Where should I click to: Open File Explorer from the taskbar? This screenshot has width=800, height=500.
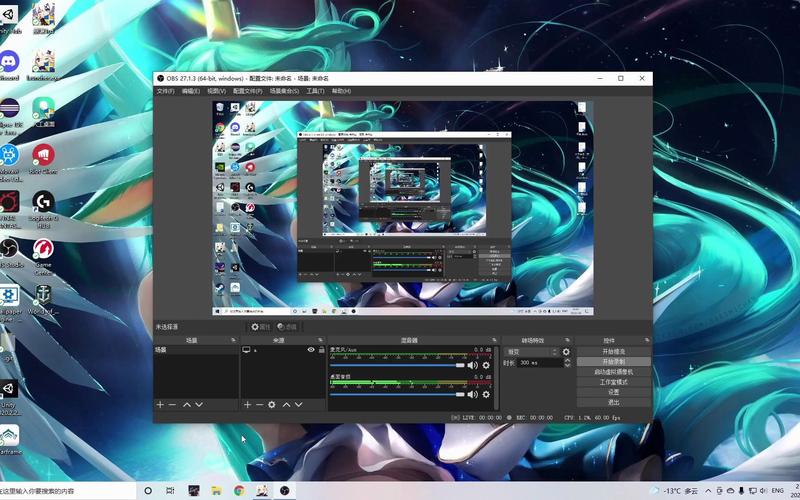click(x=217, y=491)
